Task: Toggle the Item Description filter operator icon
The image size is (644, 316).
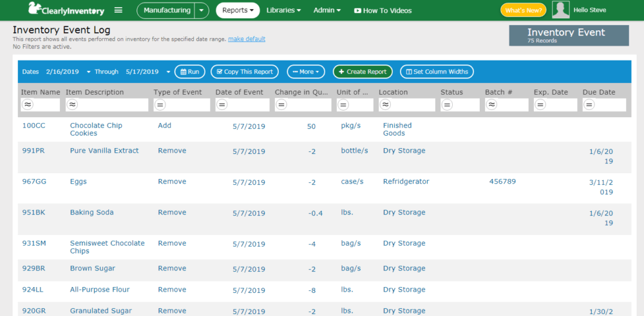Action: click(72, 105)
